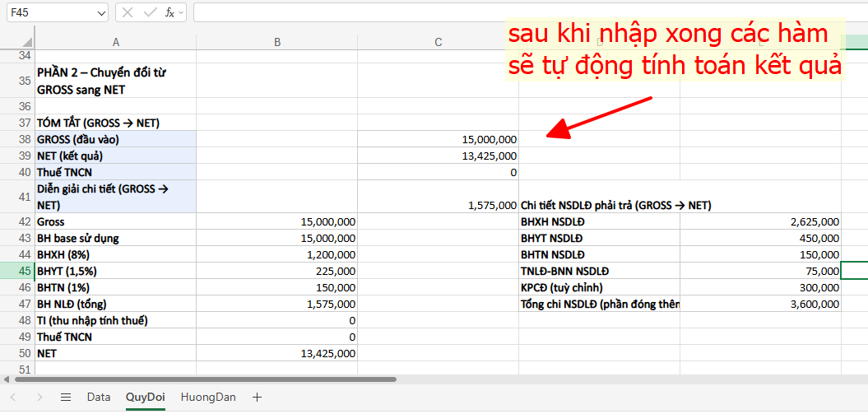The width and height of the screenshot is (868, 414).
Task: Click the cancel (X) icon in formula bar
Action: pos(128,12)
